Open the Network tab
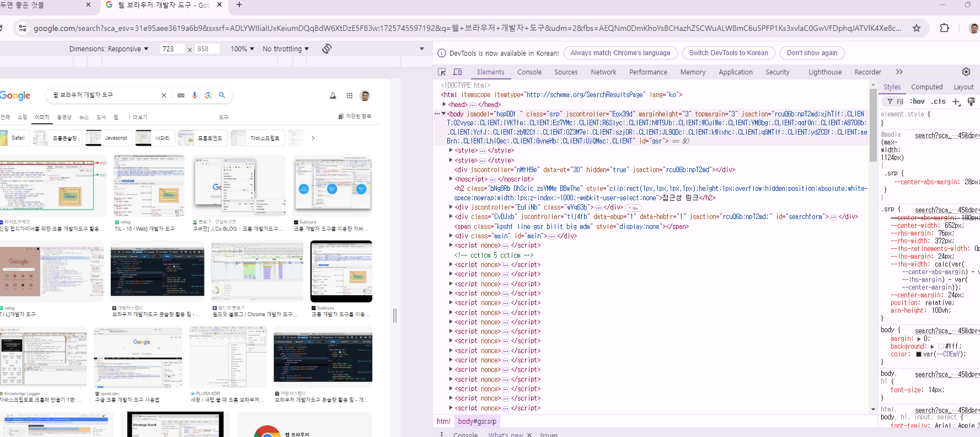Image resolution: width=980 pixels, height=437 pixels. 603,72
